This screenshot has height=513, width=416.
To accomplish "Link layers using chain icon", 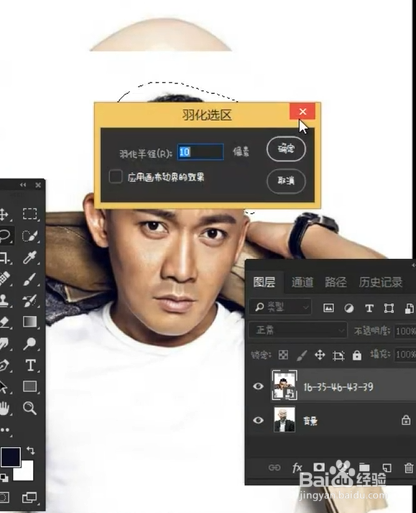I will click(x=274, y=468).
